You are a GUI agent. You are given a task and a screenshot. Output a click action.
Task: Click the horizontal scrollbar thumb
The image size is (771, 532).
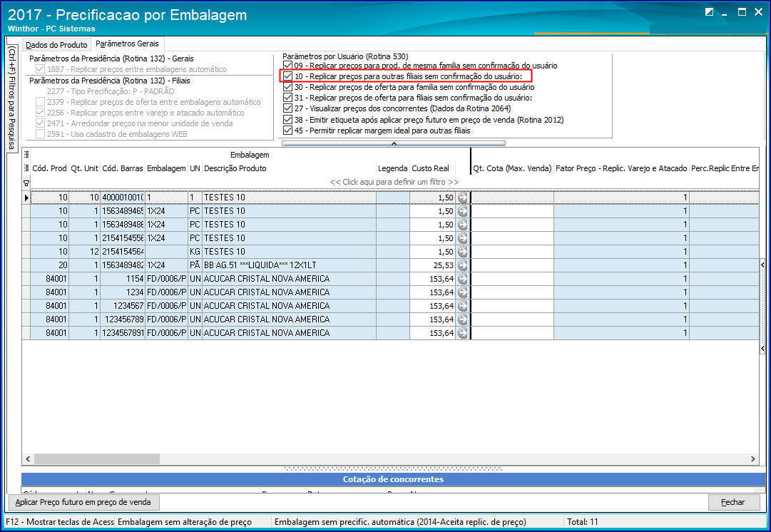coord(97,459)
